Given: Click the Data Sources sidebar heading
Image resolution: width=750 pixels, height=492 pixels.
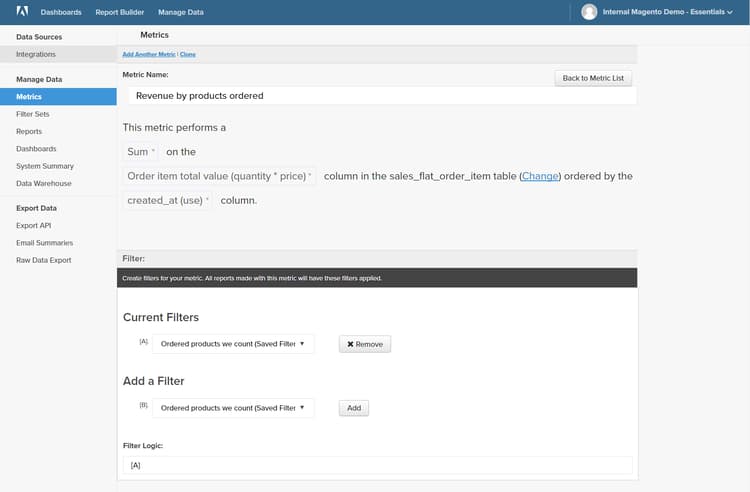Looking at the screenshot, I should 39,37.
